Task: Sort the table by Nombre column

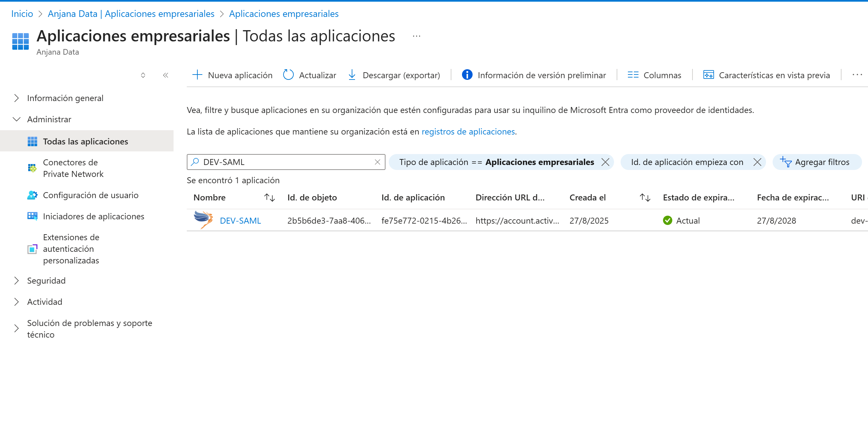Action: click(269, 197)
